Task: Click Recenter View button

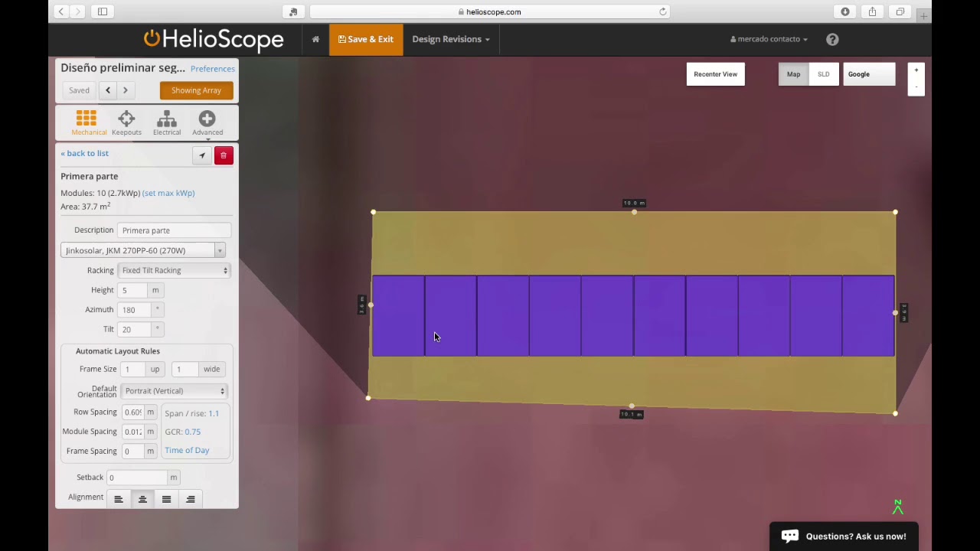Action: (x=716, y=74)
